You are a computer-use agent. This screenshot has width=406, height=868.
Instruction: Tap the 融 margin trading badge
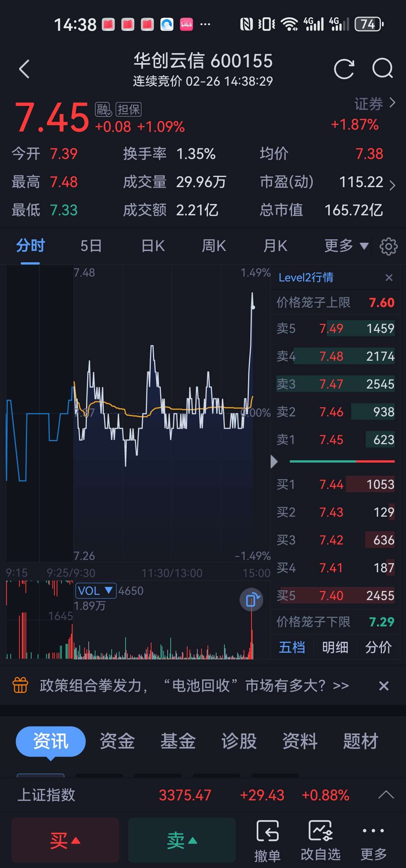pyautogui.click(x=103, y=109)
